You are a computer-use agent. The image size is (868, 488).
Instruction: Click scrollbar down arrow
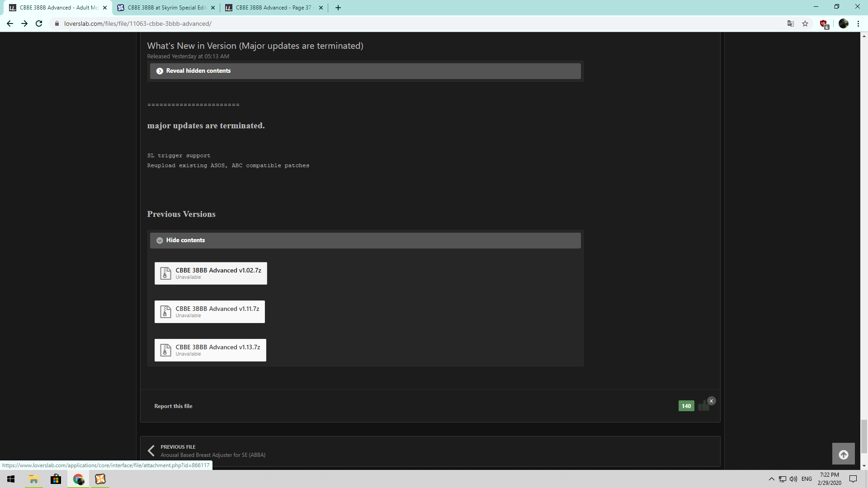[864, 466]
